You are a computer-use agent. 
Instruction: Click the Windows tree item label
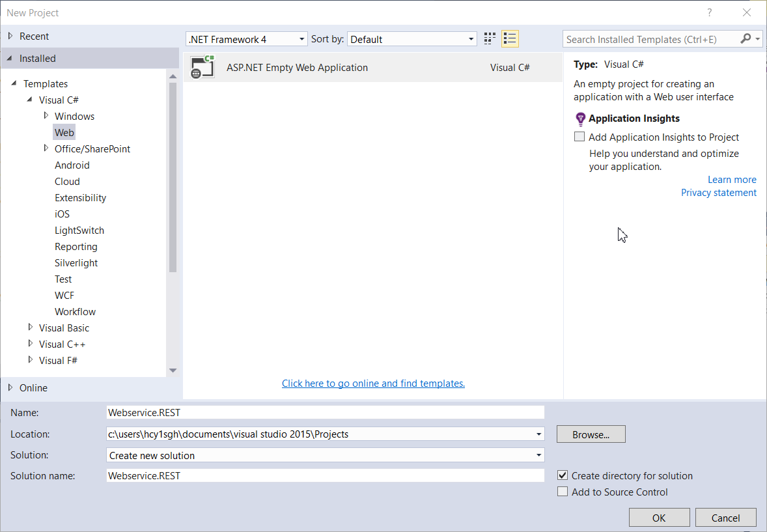(74, 116)
